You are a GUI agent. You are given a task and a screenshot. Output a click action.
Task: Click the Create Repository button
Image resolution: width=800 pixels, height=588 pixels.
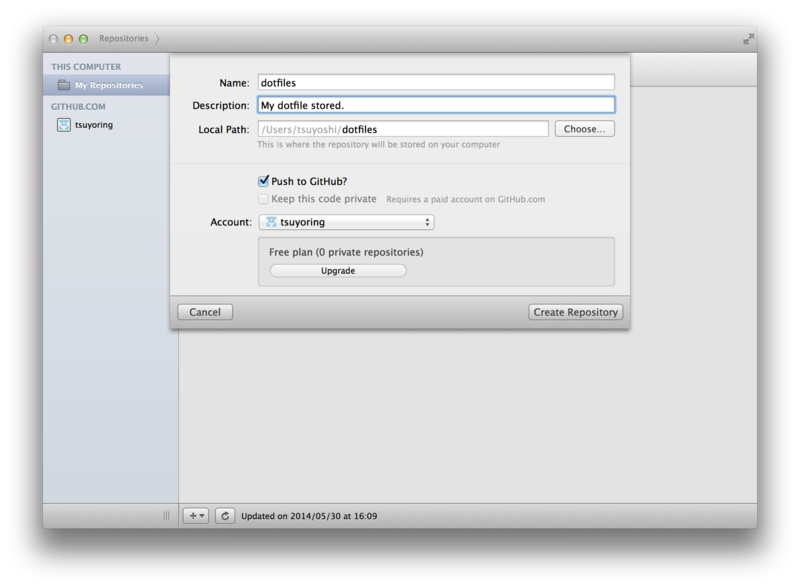coord(576,312)
